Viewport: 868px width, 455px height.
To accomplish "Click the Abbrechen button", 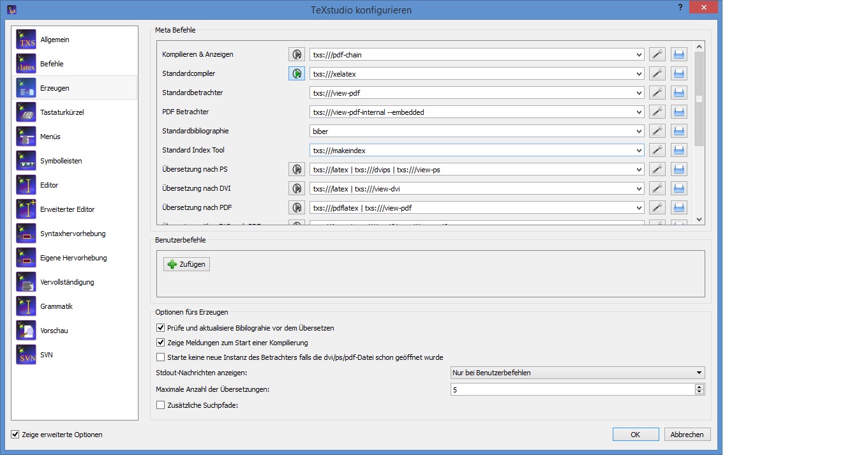I will click(687, 435).
